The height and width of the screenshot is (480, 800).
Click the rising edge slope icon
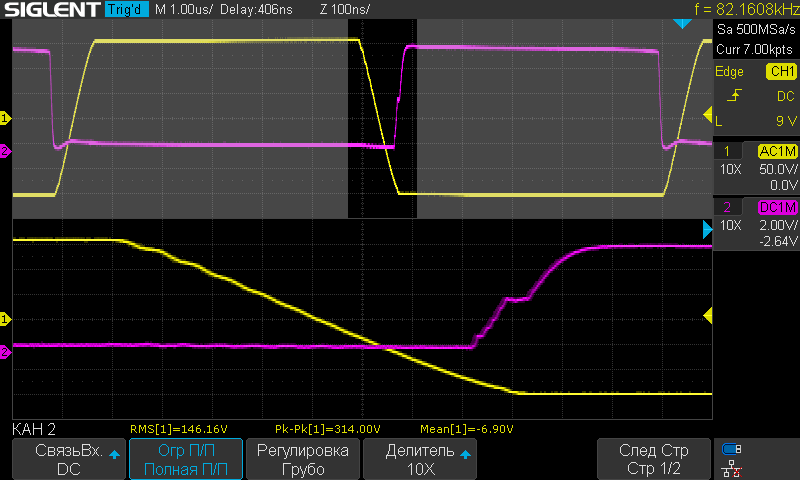(x=734, y=95)
